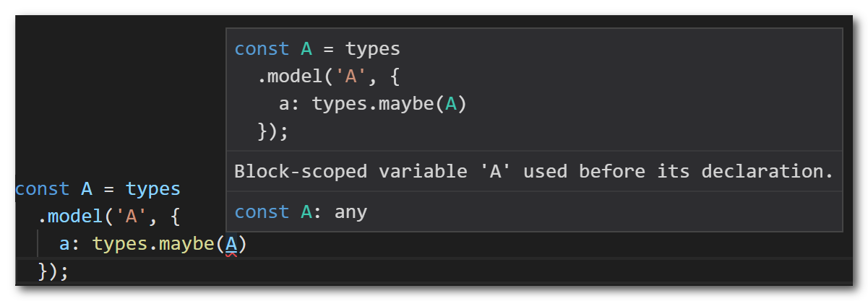
Task: Click the variable name 'A' declared after 'const' in the editor
Action: pyautogui.click(x=87, y=190)
